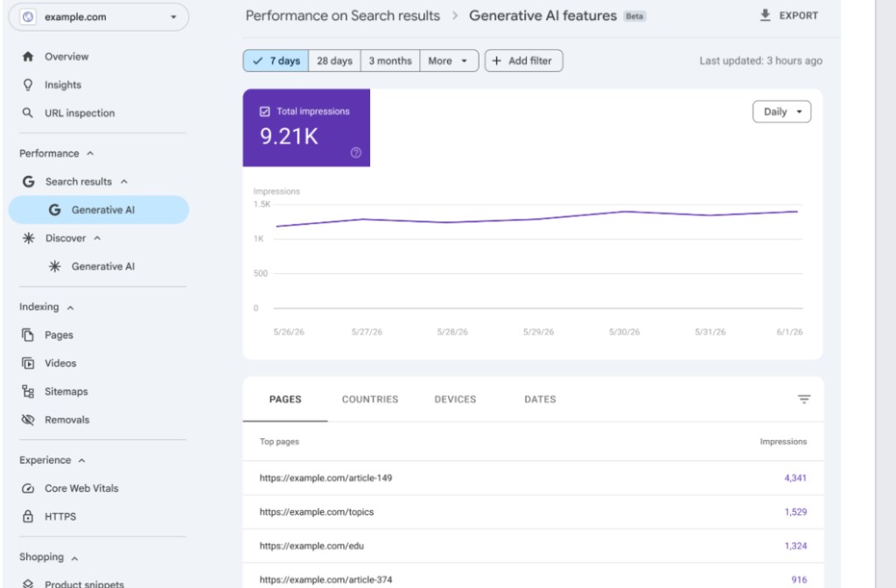Toggle the Total impressions checkbox
896x588 pixels.
click(x=264, y=111)
